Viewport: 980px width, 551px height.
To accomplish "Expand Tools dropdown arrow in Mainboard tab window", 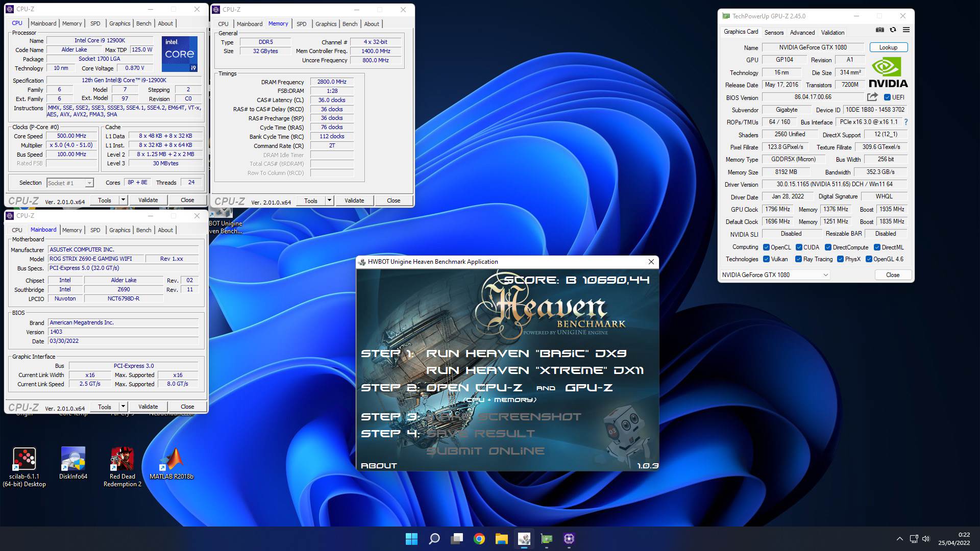I will 123,407.
